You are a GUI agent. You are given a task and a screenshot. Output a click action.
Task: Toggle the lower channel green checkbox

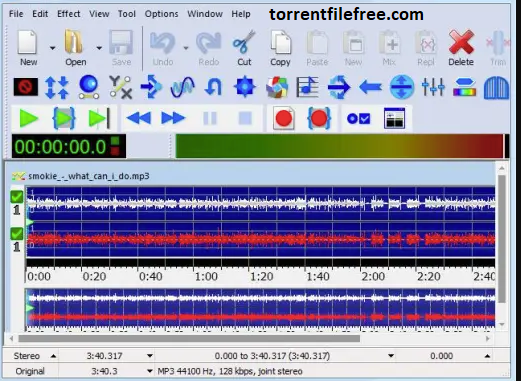[17, 234]
